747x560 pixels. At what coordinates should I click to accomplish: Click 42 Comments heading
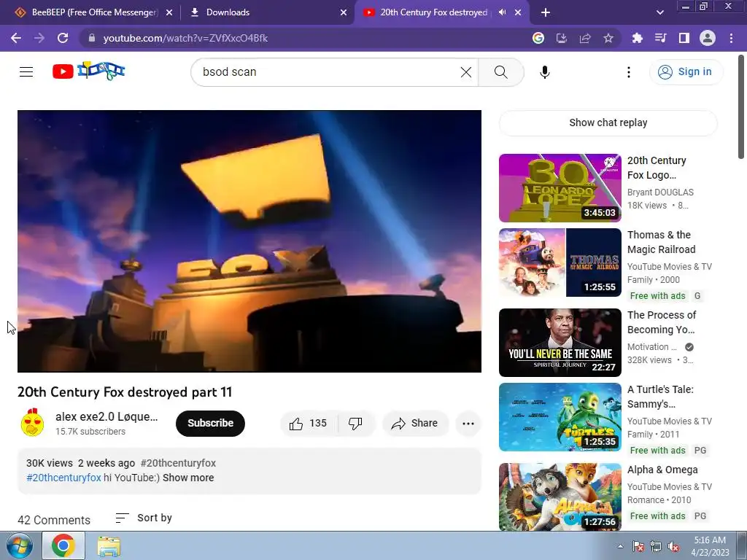[x=54, y=520]
